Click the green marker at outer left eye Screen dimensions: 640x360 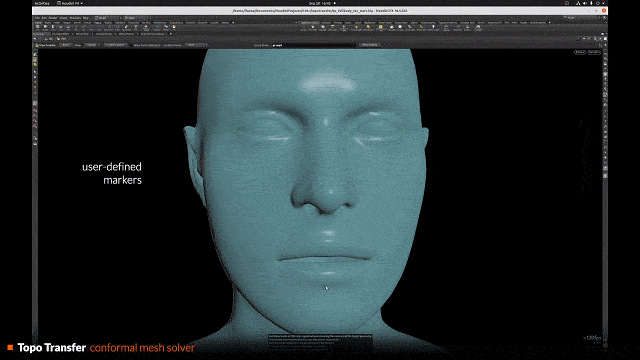click(x=235, y=131)
